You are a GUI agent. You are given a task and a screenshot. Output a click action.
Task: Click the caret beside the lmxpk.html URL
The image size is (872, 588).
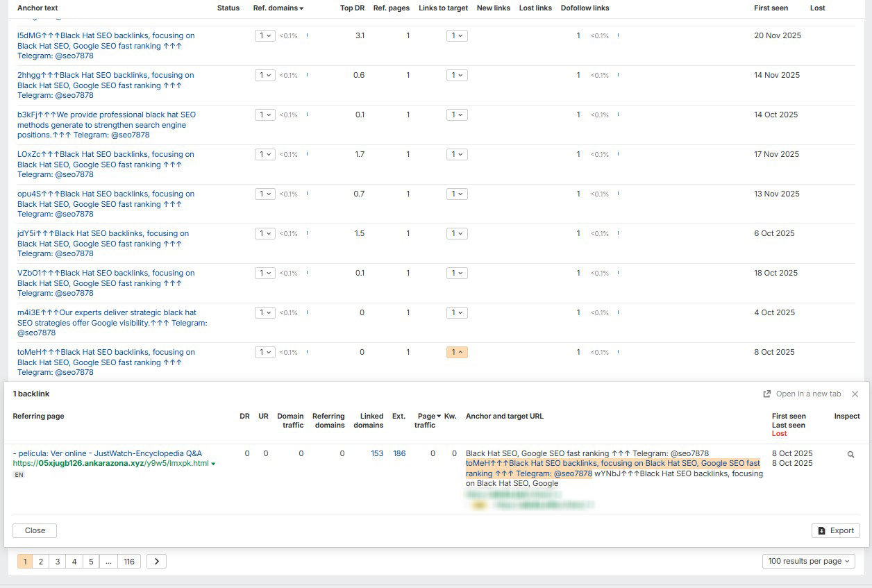214,464
